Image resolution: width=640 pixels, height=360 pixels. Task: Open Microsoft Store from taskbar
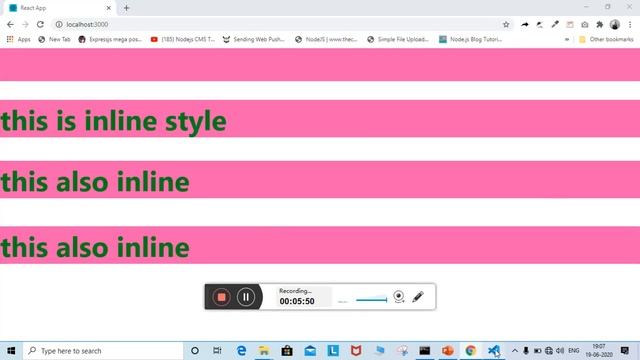tap(287, 351)
